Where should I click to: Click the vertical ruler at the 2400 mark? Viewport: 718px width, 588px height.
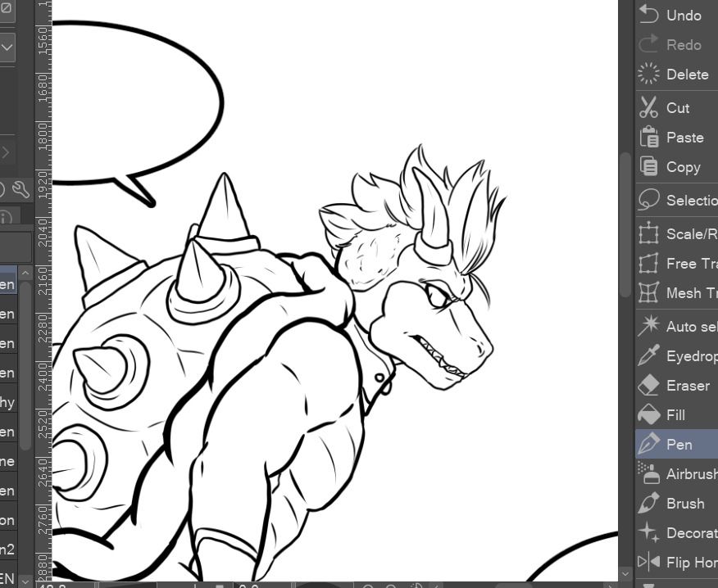(x=43, y=376)
